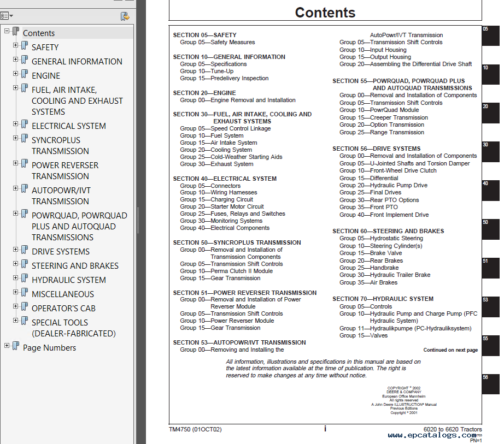This screenshot has height=444, width=504.
Task: Expand the FUEL, AIR INTAKE bookmark
Action: point(15,87)
